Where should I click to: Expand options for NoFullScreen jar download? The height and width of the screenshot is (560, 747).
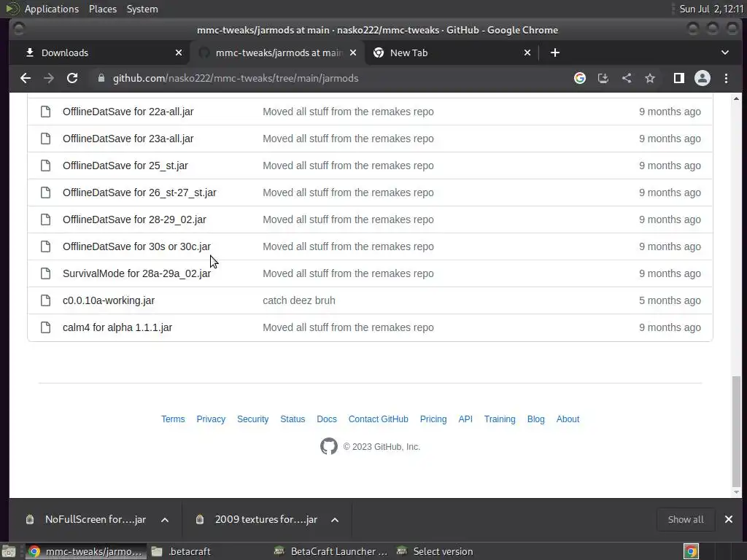(x=165, y=519)
